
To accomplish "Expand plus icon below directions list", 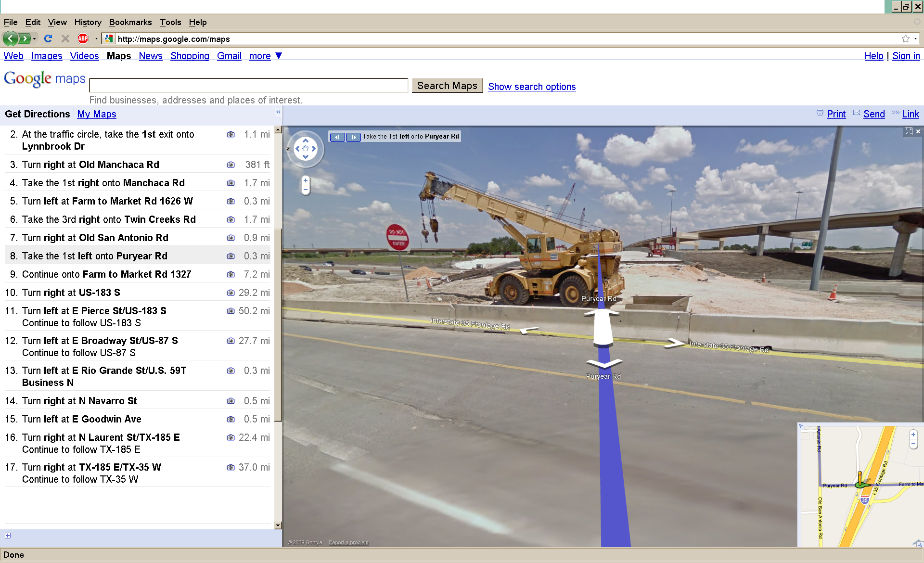I will coord(8,536).
